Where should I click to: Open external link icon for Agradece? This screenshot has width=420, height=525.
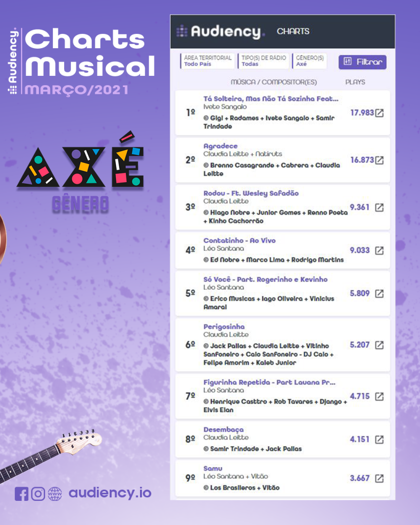(379, 160)
